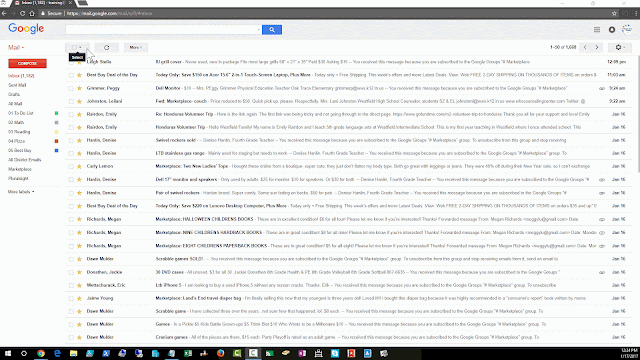Click the blue color square beside 05 Best Buy
640x360 pixels.
(x=56, y=151)
